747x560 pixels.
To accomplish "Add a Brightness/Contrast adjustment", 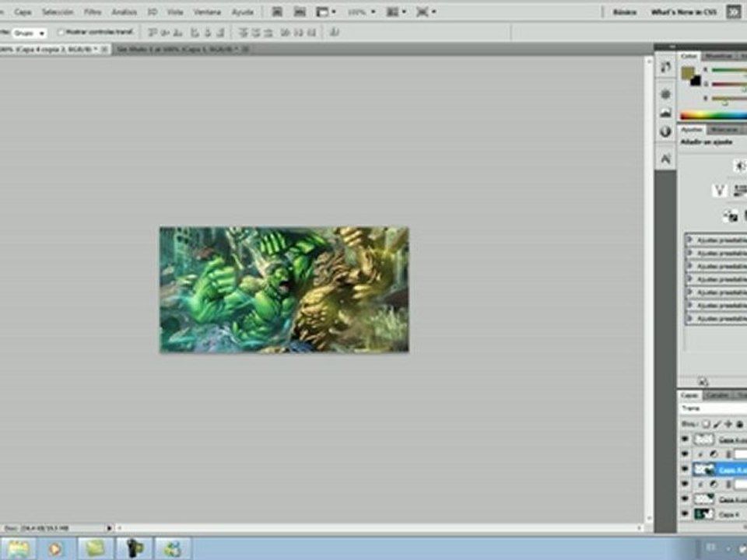I will point(740,166).
